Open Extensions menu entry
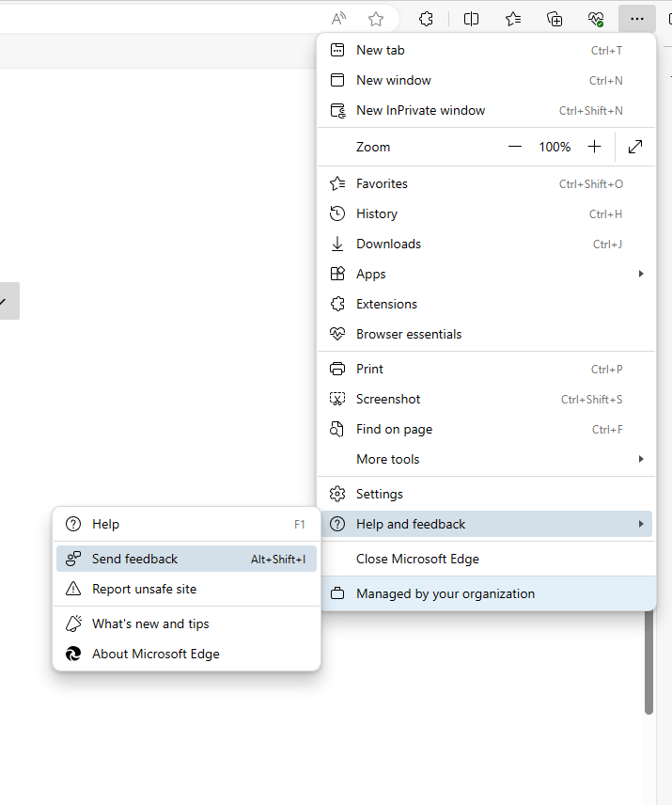 pyautogui.click(x=486, y=304)
